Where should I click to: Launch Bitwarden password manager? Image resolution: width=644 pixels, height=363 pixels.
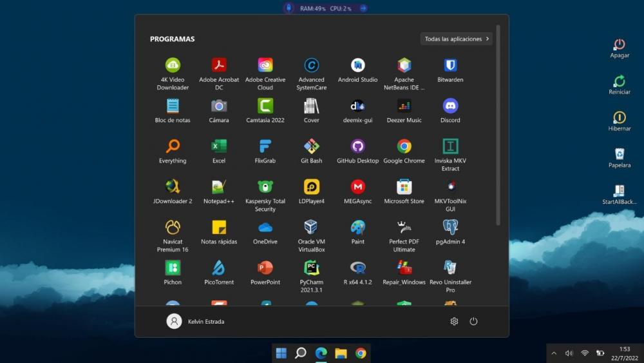450,66
